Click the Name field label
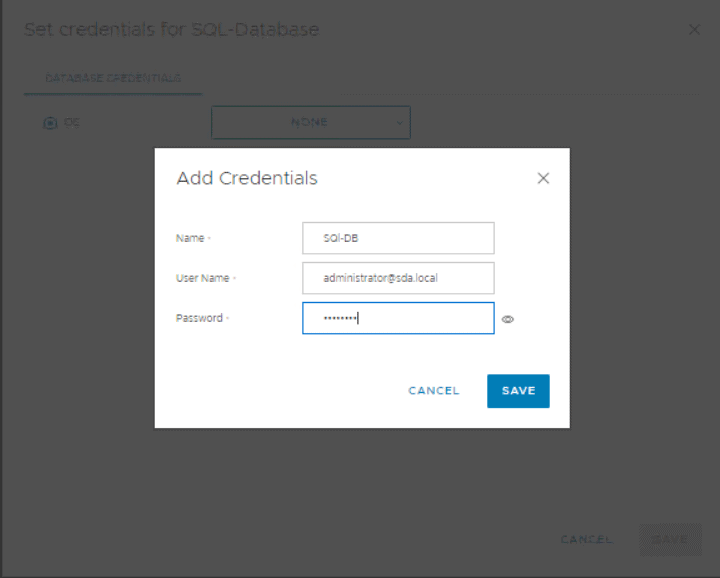This screenshot has height=578, width=720. coord(190,238)
